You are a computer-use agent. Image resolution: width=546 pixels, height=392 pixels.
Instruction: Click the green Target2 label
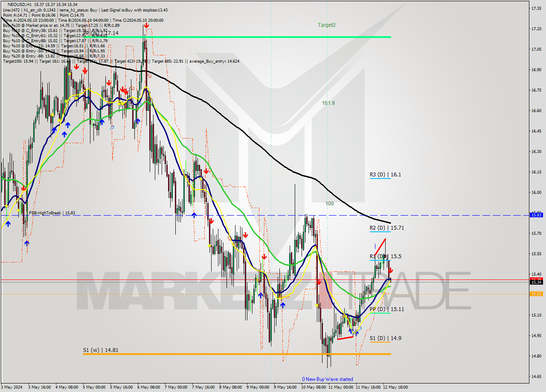coord(326,25)
